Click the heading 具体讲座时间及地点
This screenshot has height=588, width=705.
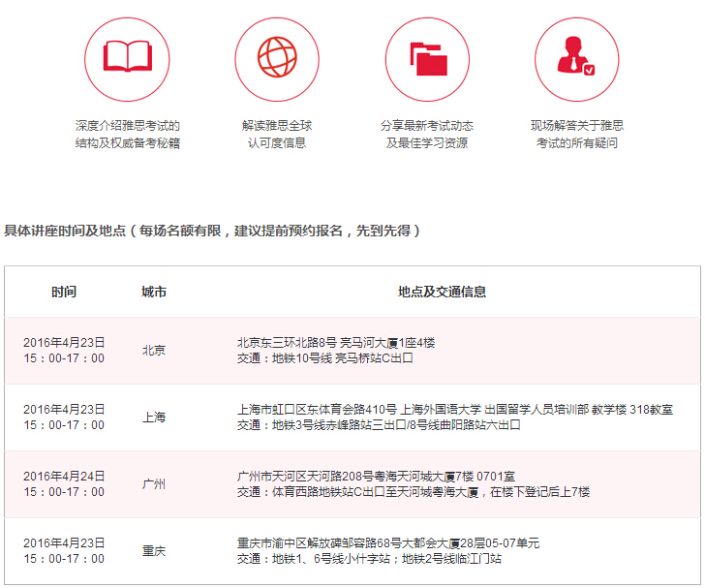tap(65, 231)
